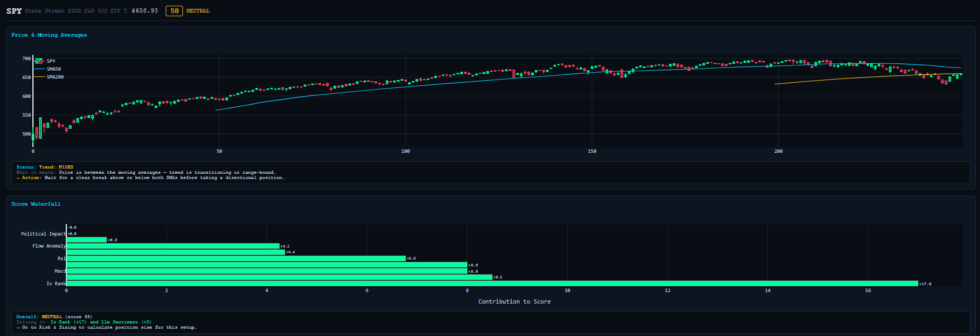Select the +0.8 bar in the waterfall
This screenshot has width=980, height=336.
[86, 240]
